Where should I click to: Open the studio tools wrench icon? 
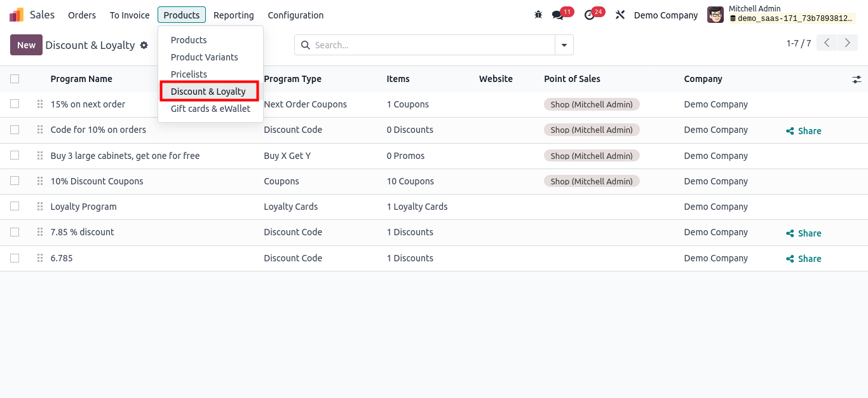pyautogui.click(x=620, y=15)
